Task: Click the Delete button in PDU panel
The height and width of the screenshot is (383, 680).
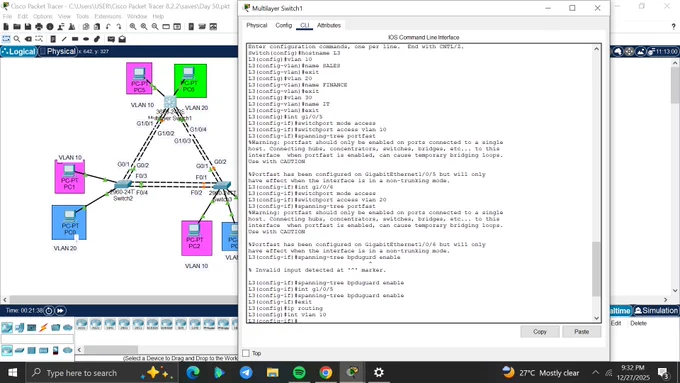Action: (x=638, y=323)
